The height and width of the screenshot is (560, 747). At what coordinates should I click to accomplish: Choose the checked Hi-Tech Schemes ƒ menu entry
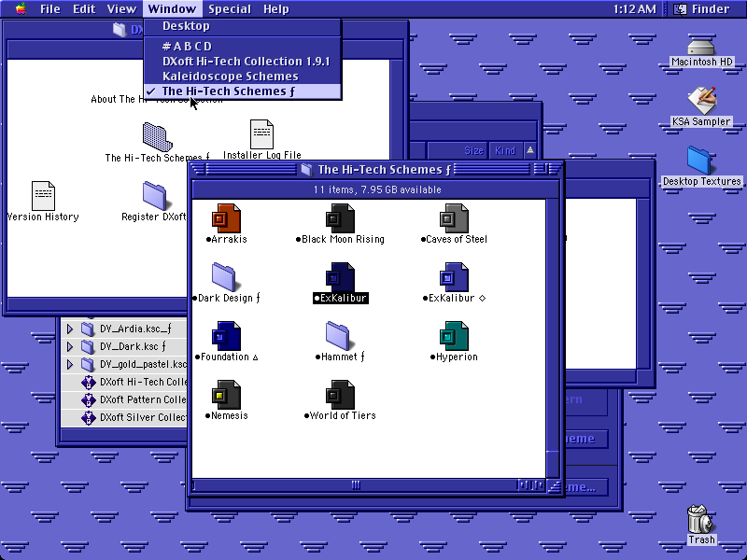click(243, 91)
